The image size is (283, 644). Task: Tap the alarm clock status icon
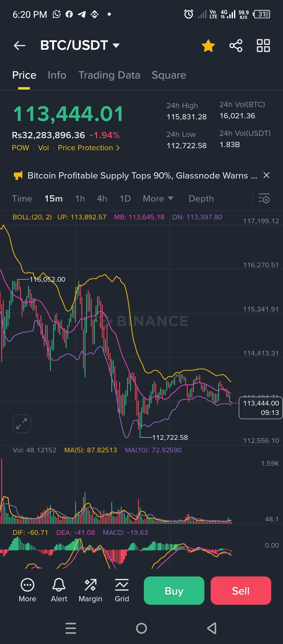click(x=189, y=14)
